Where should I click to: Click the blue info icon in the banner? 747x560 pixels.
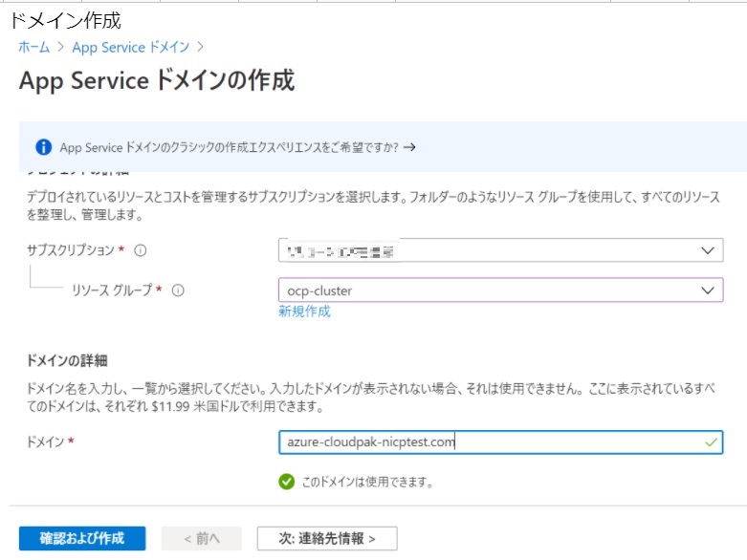click(42, 147)
